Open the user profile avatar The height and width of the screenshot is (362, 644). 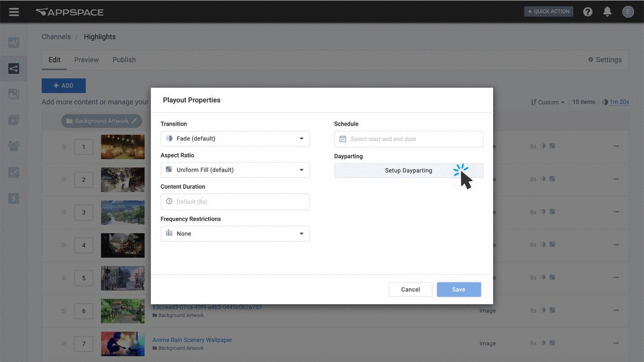[628, 12]
